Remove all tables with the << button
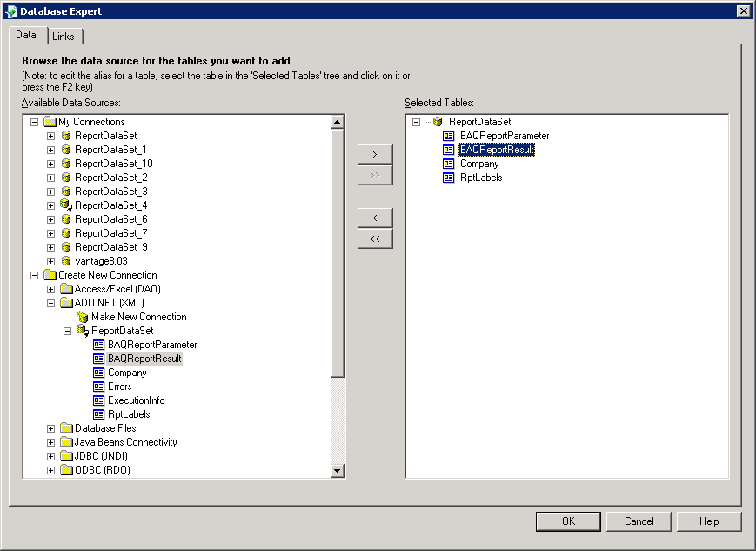756x551 pixels. 375,239
